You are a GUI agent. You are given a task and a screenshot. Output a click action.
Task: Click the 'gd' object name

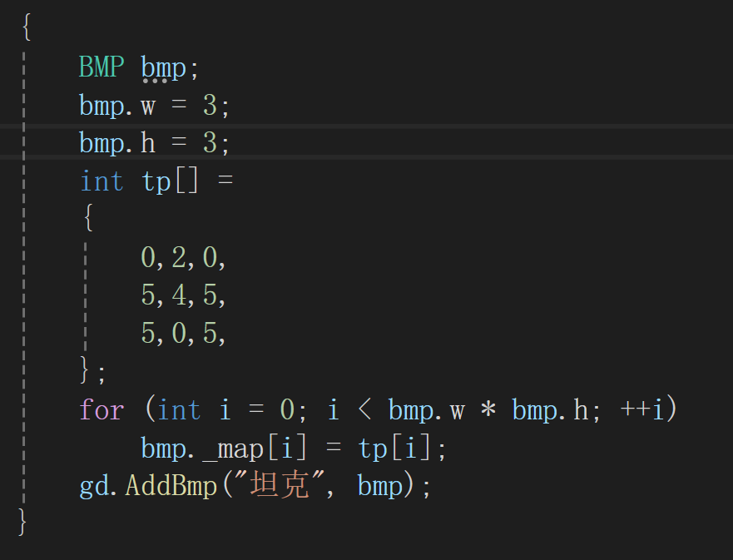click(94, 486)
